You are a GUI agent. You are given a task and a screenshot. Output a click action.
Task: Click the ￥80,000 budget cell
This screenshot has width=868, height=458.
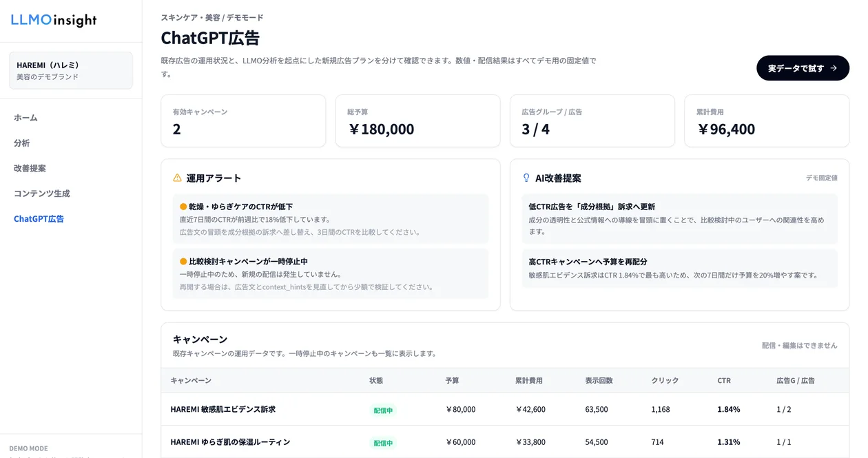(460, 410)
